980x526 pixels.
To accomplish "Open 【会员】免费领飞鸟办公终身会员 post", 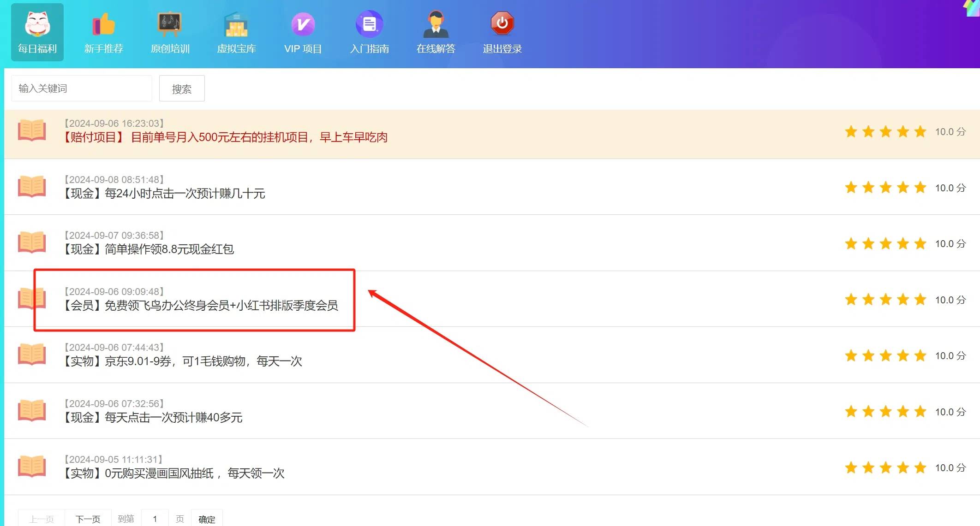I will 201,306.
